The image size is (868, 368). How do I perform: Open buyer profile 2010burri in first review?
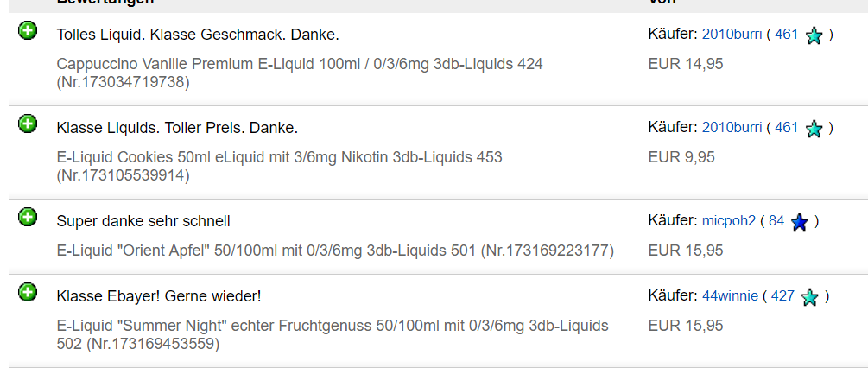point(732,35)
